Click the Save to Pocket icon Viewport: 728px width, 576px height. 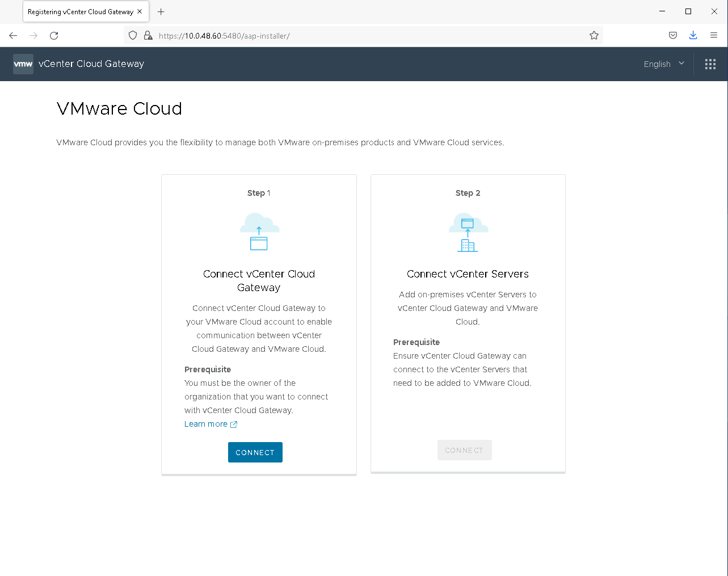672,35
